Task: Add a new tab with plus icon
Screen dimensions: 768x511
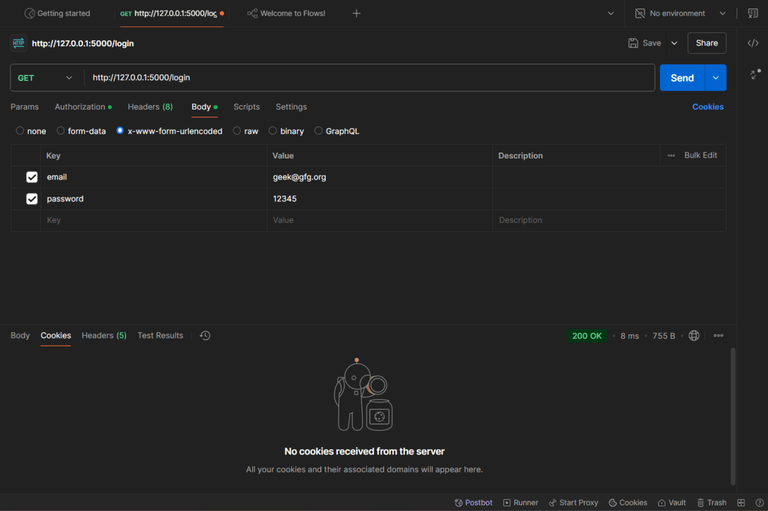Action: point(357,13)
